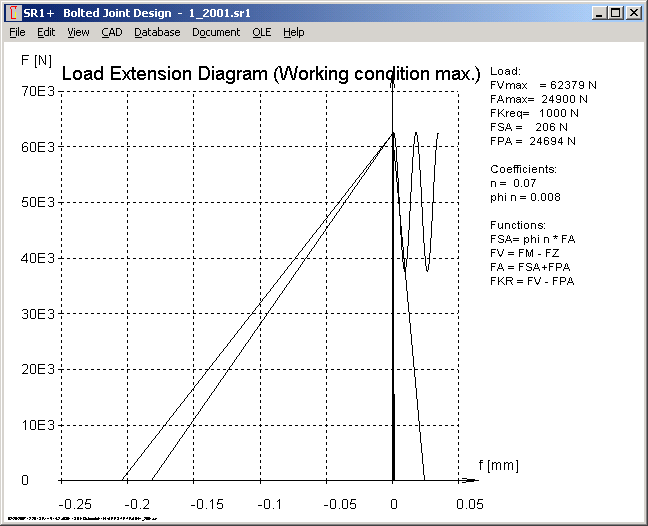This screenshot has height=526, width=648.
Task: Maximize the SR1+ window
Action: [x=615, y=13]
